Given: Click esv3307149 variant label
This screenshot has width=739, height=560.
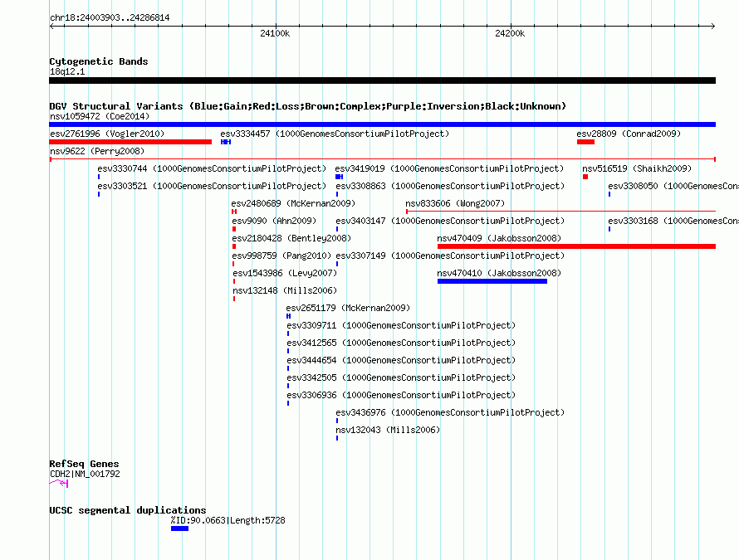Looking at the screenshot, I should [x=450, y=256].
